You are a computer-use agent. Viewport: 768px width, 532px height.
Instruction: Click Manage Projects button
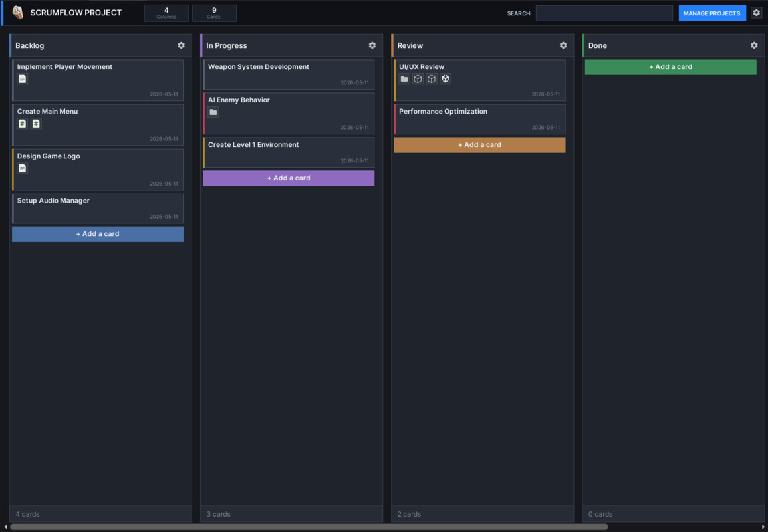[x=711, y=13]
